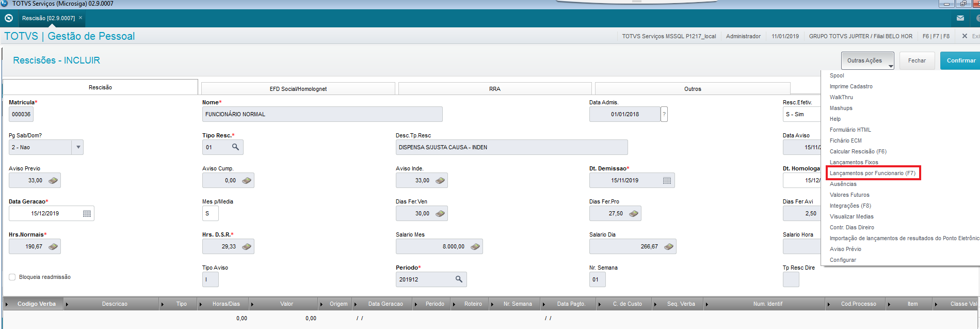Screen dimensions: 980x329
Task: Select Visualizar Medias menu item
Action: 852,216
